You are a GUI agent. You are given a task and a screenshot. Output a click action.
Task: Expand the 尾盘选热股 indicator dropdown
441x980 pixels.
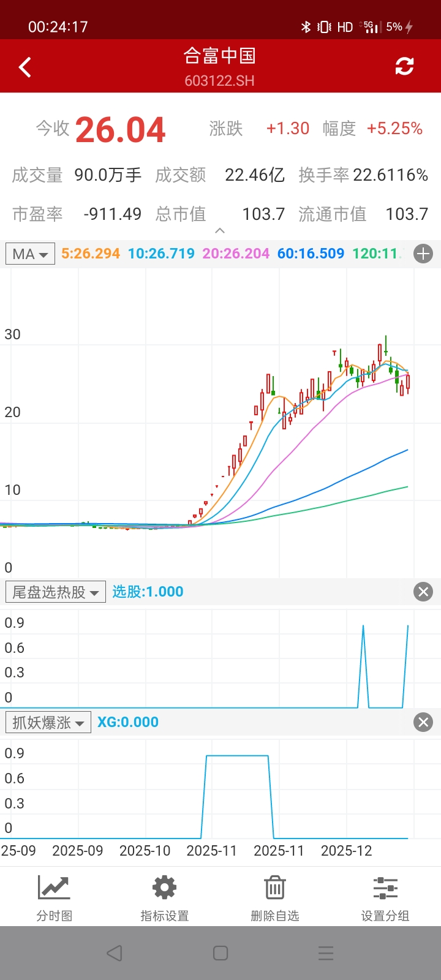coord(55,592)
